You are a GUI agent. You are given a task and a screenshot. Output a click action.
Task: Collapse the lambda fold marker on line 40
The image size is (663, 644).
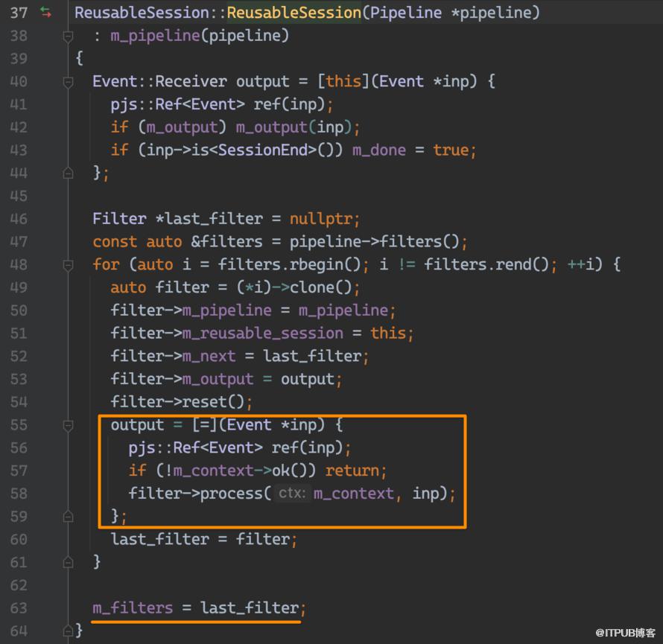[x=68, y=82]
